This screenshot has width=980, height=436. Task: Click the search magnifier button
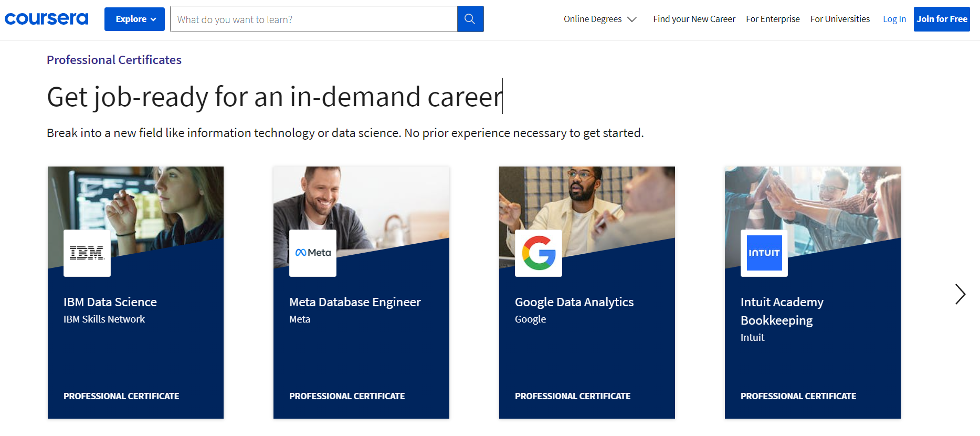470,19
